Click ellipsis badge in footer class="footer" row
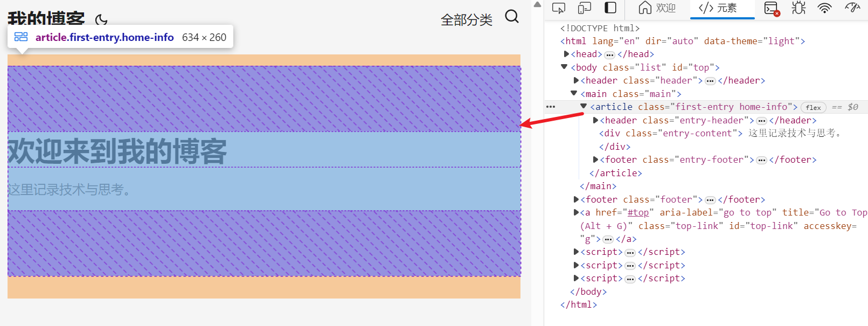 point(710,200)
